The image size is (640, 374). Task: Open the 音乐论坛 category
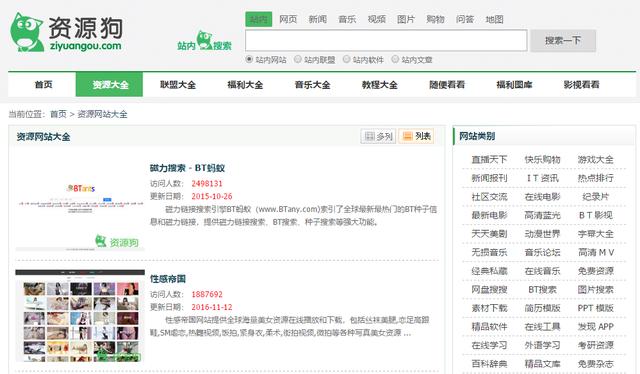point(542,252)
